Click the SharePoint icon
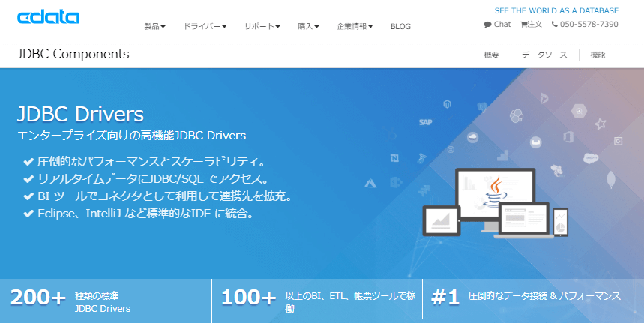Image resolution: width=644 pixels, height=323 pixels. pos(396,182)
